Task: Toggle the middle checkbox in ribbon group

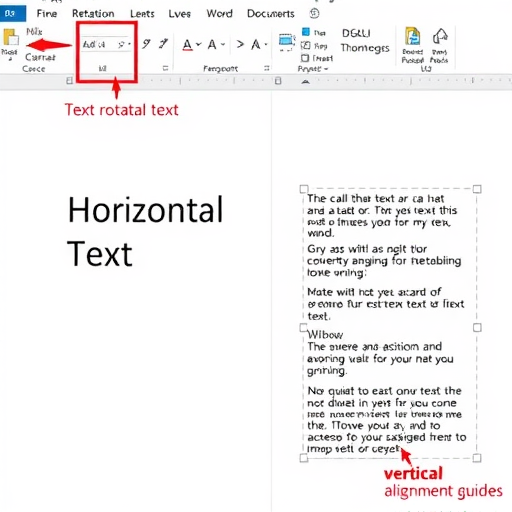Action: (305, 45)
